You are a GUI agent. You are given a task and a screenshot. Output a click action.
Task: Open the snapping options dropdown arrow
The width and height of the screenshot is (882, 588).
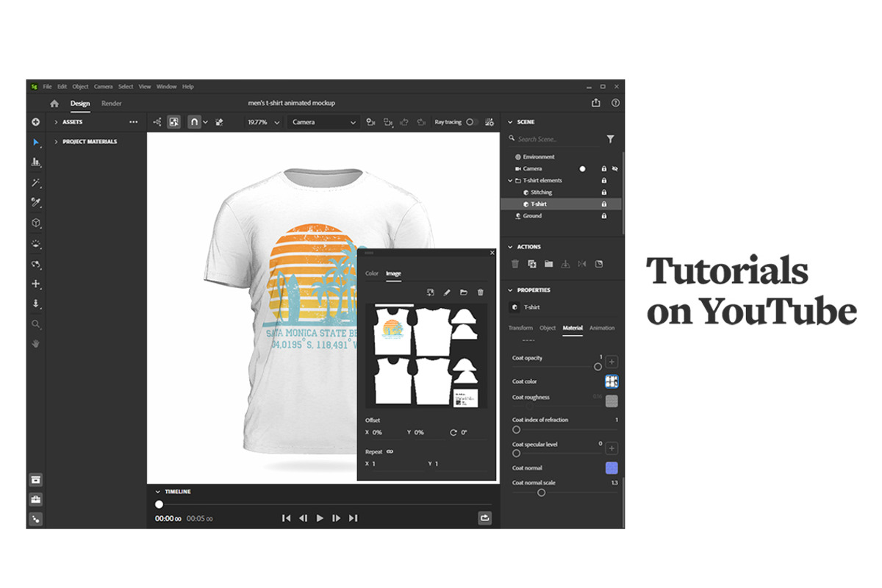click(x=206, y=122)
